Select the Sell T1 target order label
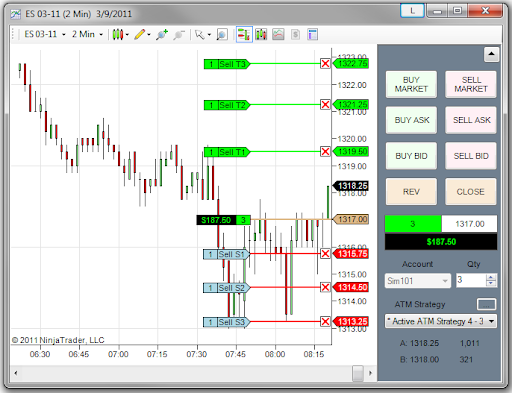Viewport: 512px width, 393px height. click(x=227, y=152)
